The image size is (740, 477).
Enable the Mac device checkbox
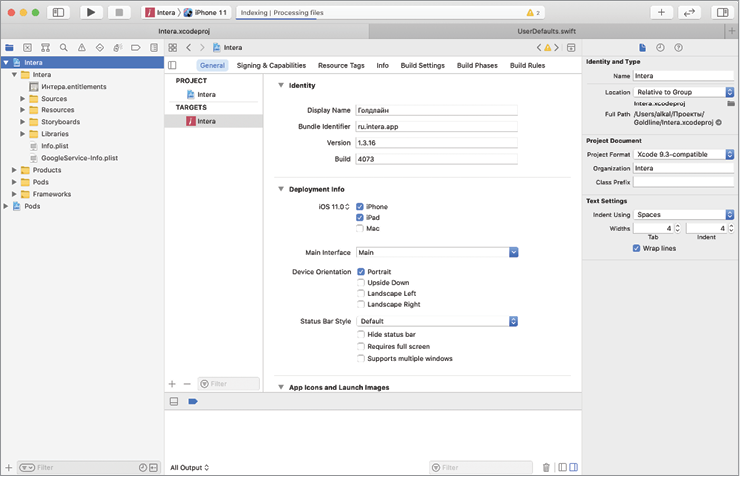360,228
